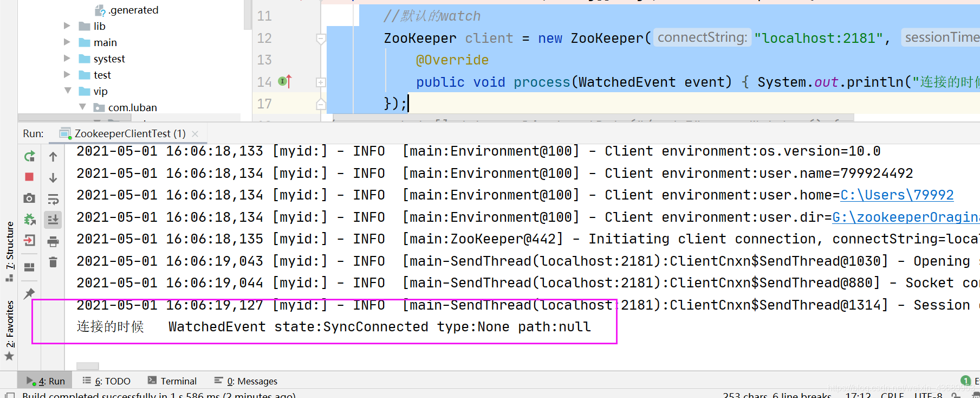Open the 2: Favorites side panel
Viewport: 980px width, 398px height.
pos(9,330)
